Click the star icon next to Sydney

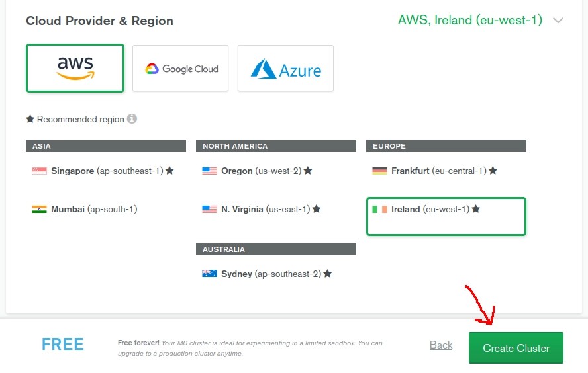point(327,273)
